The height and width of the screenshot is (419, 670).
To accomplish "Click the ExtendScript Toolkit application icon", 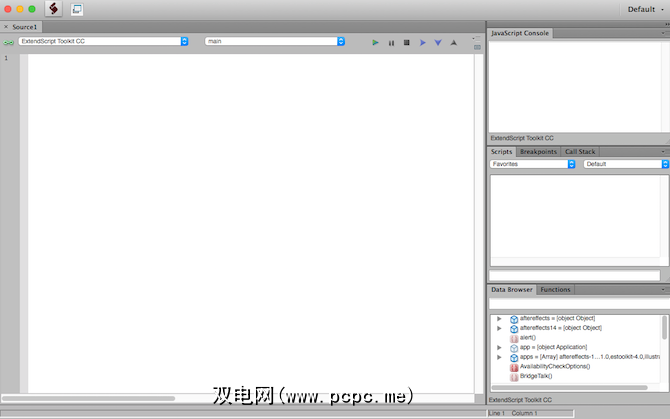I will [53, 9].
